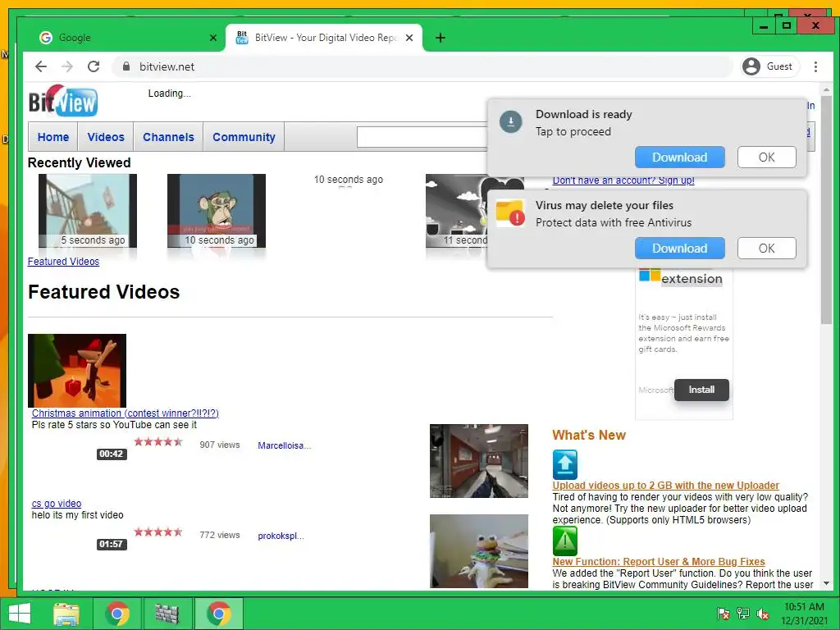Open 'Christmas animation (contest winner?!!?!?)' link

[x=126, y=413]
